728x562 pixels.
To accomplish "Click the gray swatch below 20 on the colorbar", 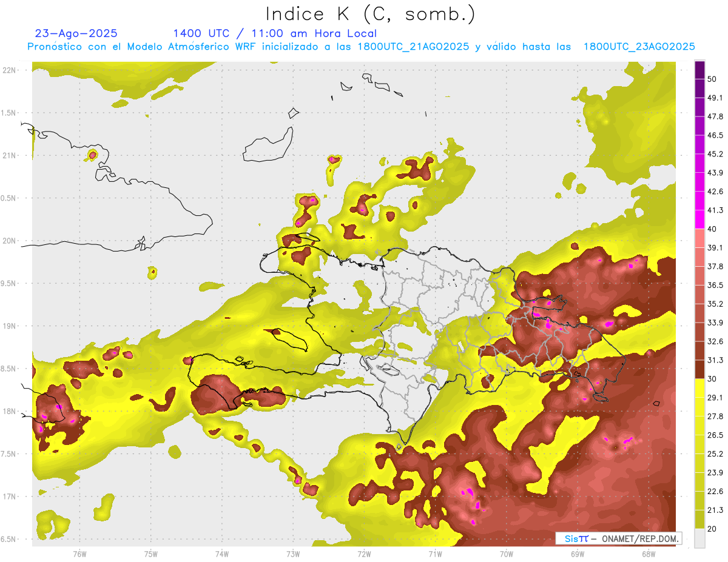I will click(699, 538).
